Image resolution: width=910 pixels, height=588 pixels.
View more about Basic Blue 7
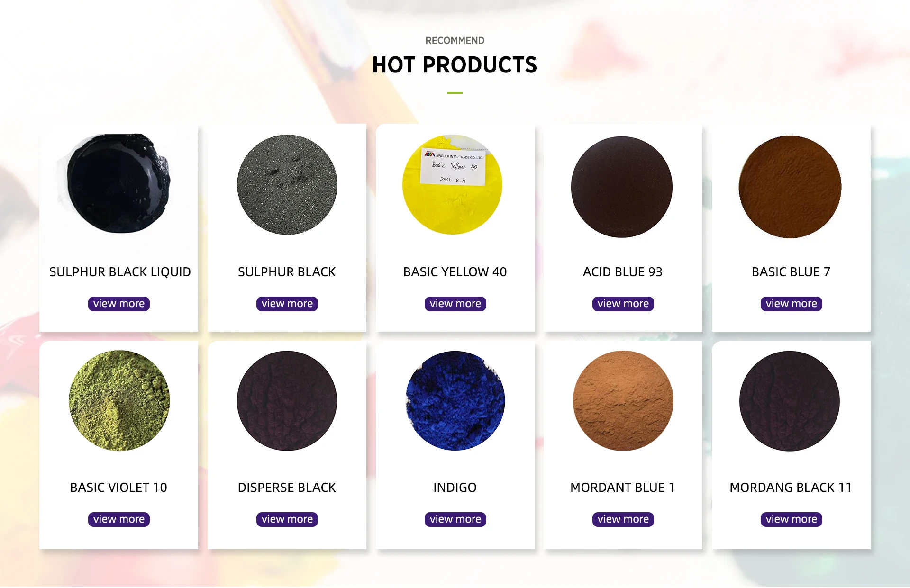coord(792,304)
